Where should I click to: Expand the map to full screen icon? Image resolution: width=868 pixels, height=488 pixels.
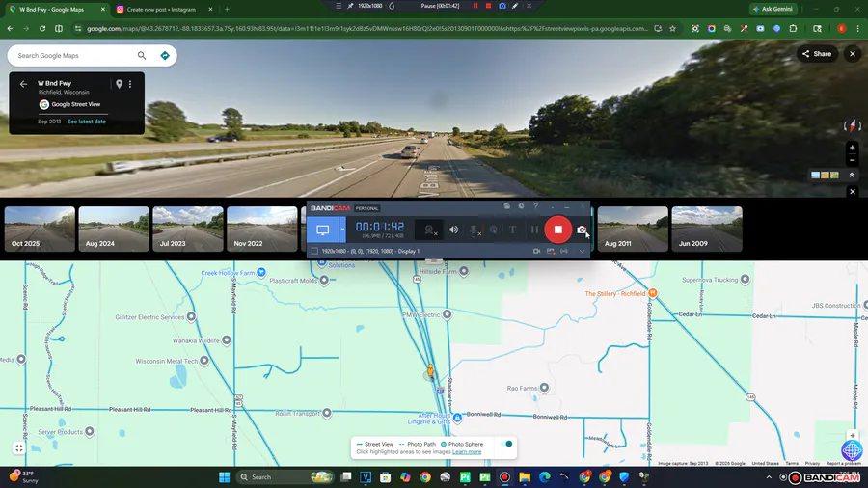coord(19,448)
